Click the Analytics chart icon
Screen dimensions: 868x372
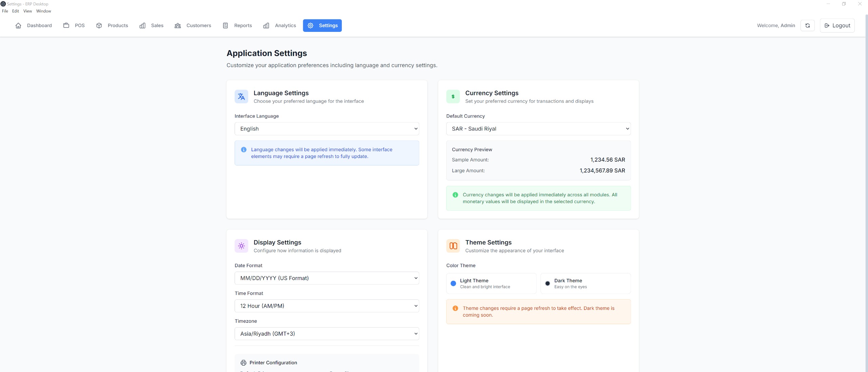[x=266, y=25]
